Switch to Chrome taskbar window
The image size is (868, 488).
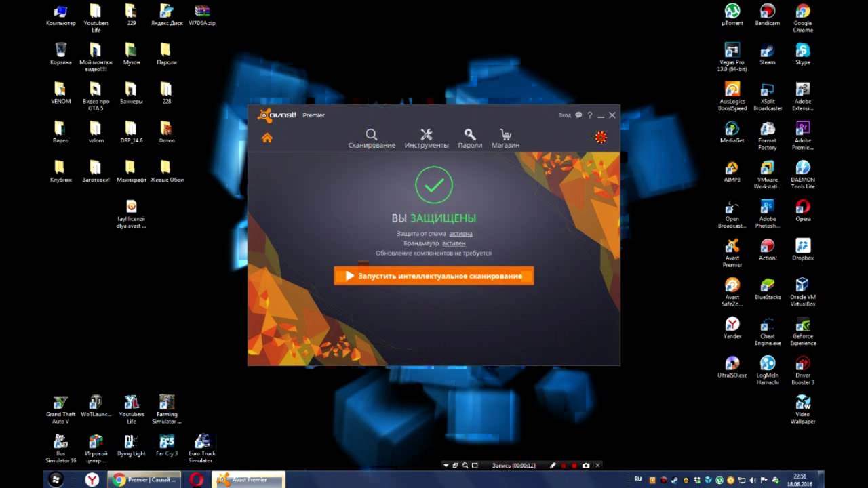point(145,479)
